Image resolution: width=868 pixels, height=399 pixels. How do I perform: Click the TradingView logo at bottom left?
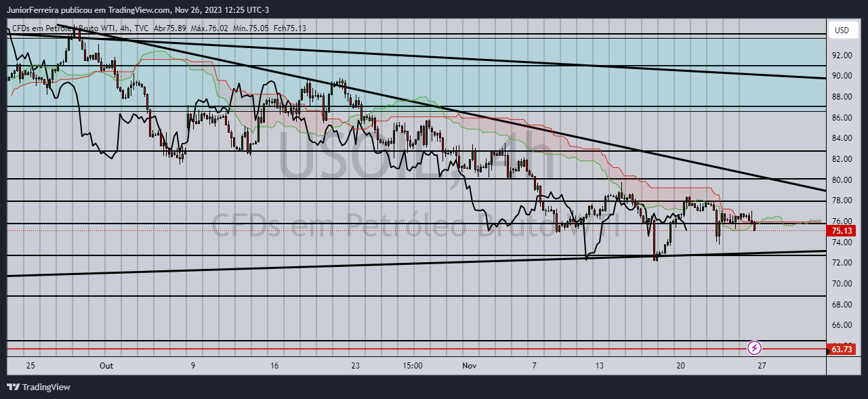pyautogui.click(x=39, y=387)
